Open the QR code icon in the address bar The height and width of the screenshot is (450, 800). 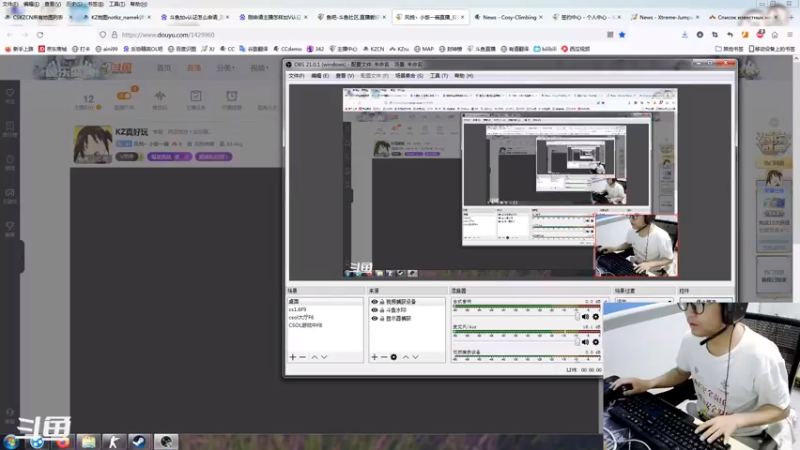tap(610, 35)
